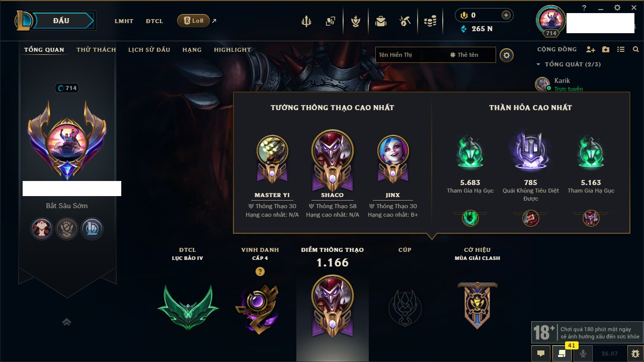The width and height of the screenshot is (644, 362).
Task: Open the Store coins icon
Action: tap(430, 21)
